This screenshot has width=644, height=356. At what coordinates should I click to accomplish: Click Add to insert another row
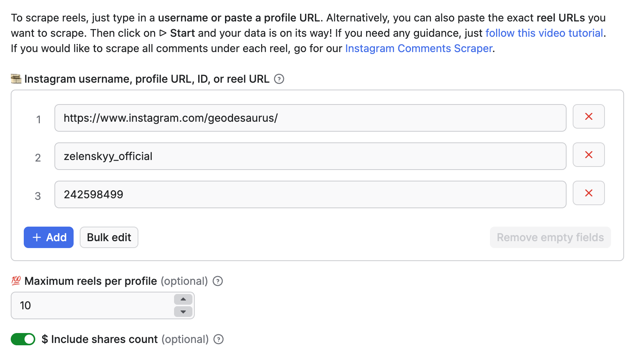pos(48,237)
